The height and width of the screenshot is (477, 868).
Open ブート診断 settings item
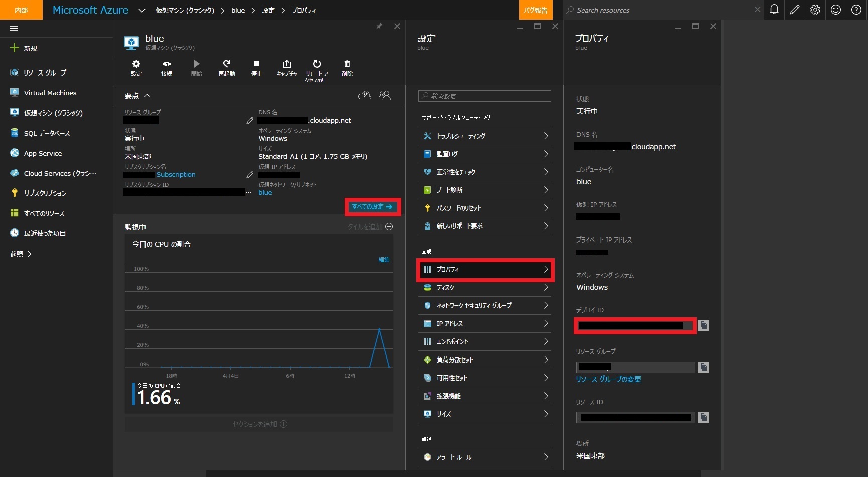coord(485,190)
